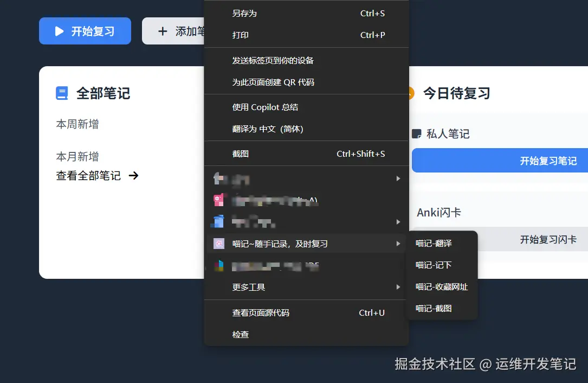Open 更多工具 submenu
Viewport: 588px width, 383px height.
click(x=306, y=288)
